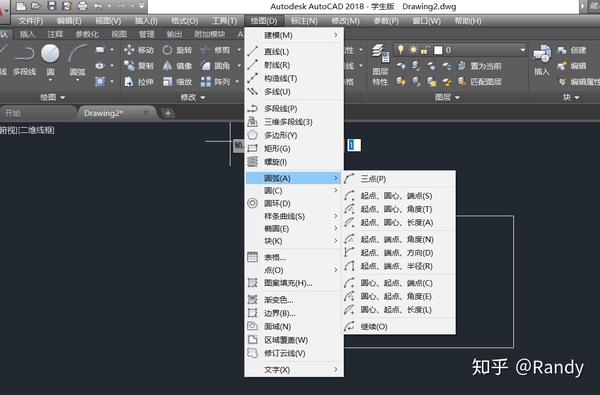Image resolution: width=600 pixels, height=395 pixels.
Task: Click the 俯视 viewport label
Action: click(x=7, y=131)
